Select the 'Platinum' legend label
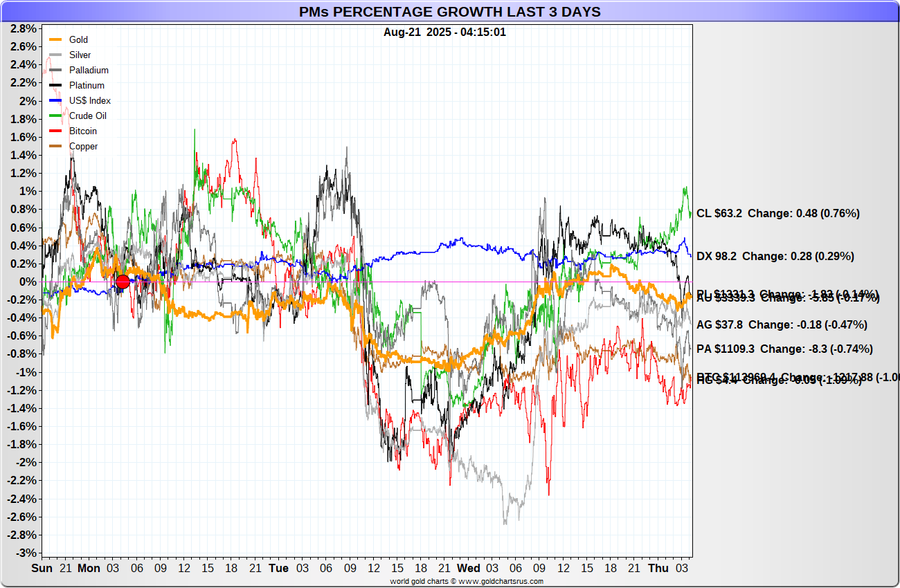 click(87, 86)
